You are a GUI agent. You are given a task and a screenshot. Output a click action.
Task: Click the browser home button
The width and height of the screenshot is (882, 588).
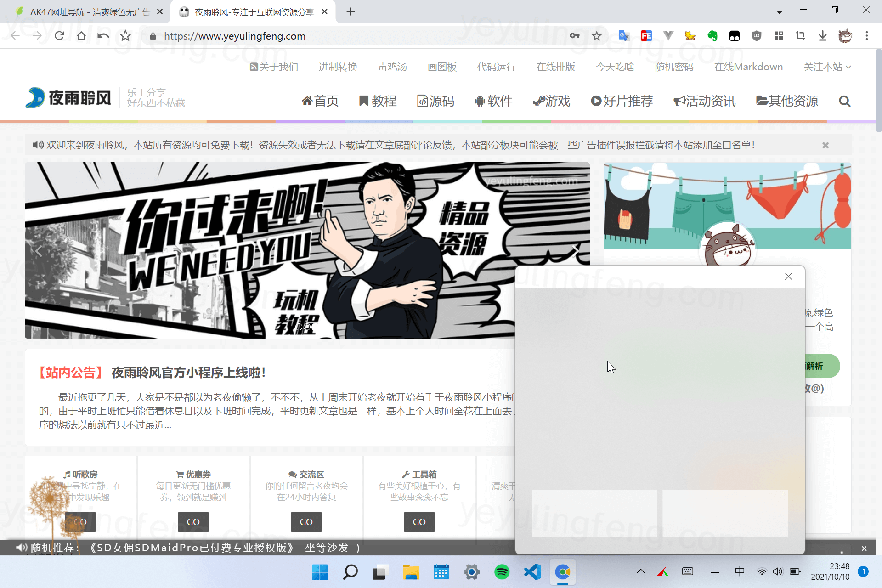pos(81,36)
